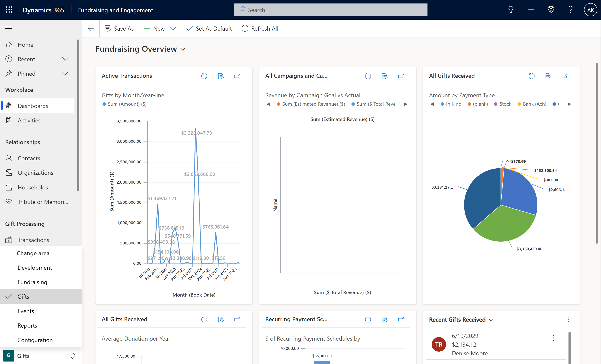Expand the Pinned section in sidebar
The width and height of the screenshot is (601, 364).
[65, 73]
